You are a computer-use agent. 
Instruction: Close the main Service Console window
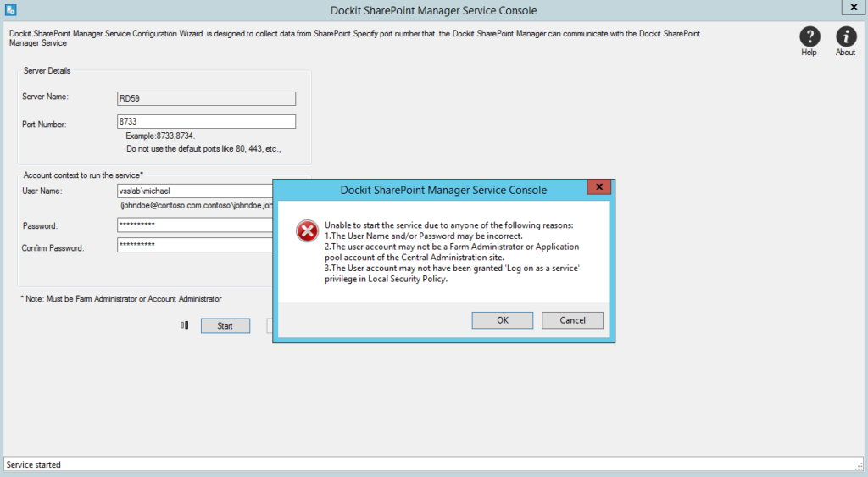pyautogui.click(x=854, y=7)
